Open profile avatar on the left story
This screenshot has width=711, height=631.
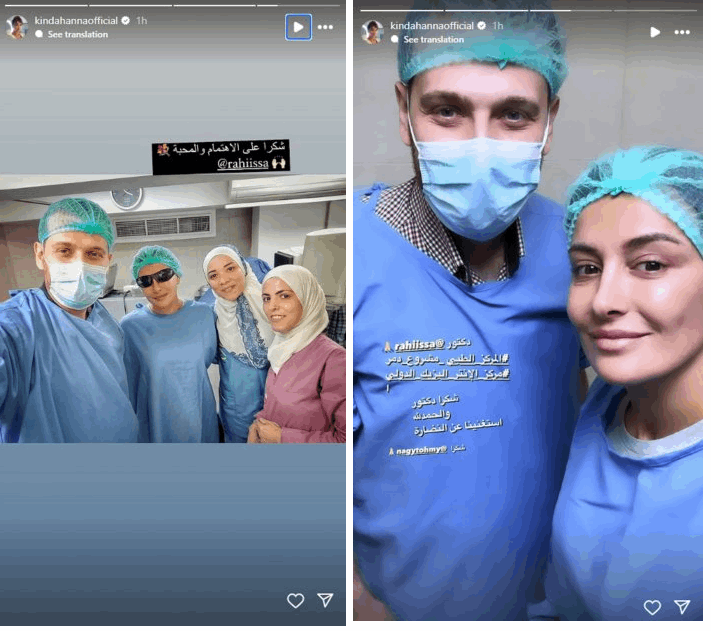[x=17, y=27]
